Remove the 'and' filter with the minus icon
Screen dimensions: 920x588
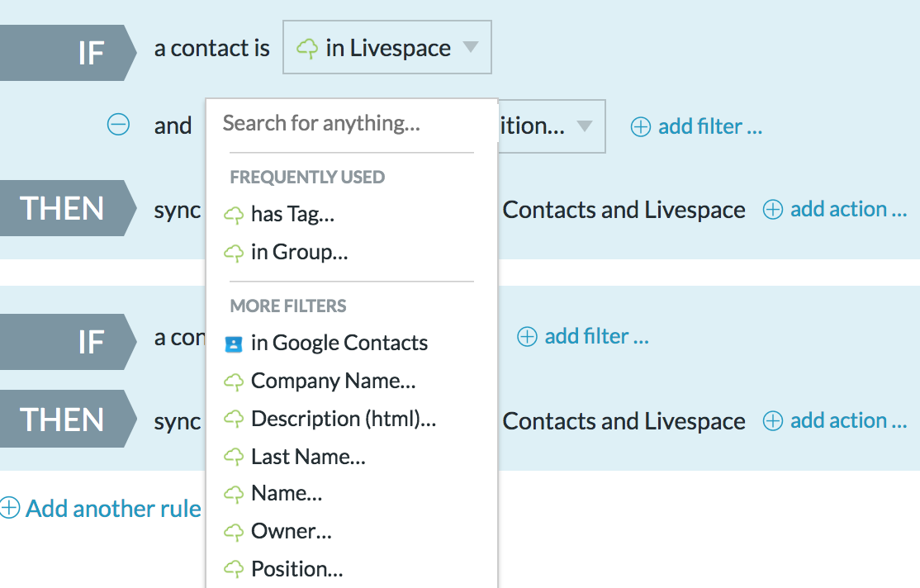click(x=118, y=125)
